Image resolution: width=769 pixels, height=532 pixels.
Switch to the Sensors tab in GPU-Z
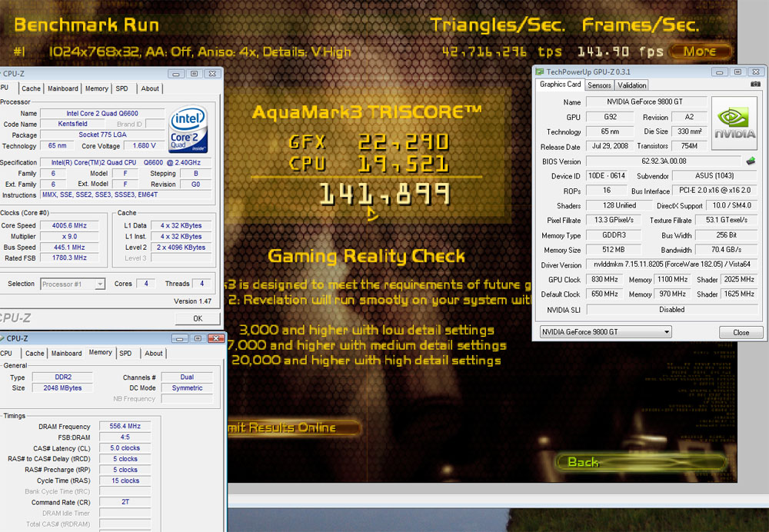pyautogui.click(x=599, y=85)
